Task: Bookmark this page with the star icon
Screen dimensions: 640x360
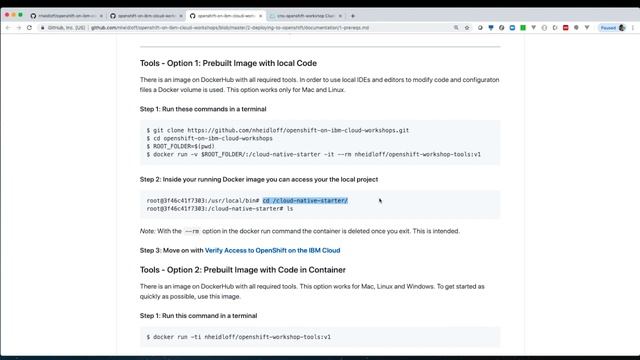Action: coord(467,28)
